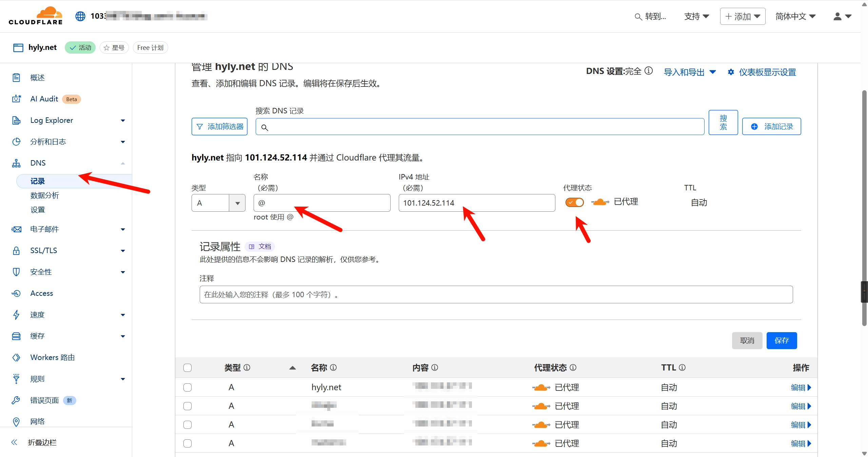Image resolution: width=868 pixels, height=457 pixels.
Task: Click the 网络 location pin icon
Action: [16, 422]
